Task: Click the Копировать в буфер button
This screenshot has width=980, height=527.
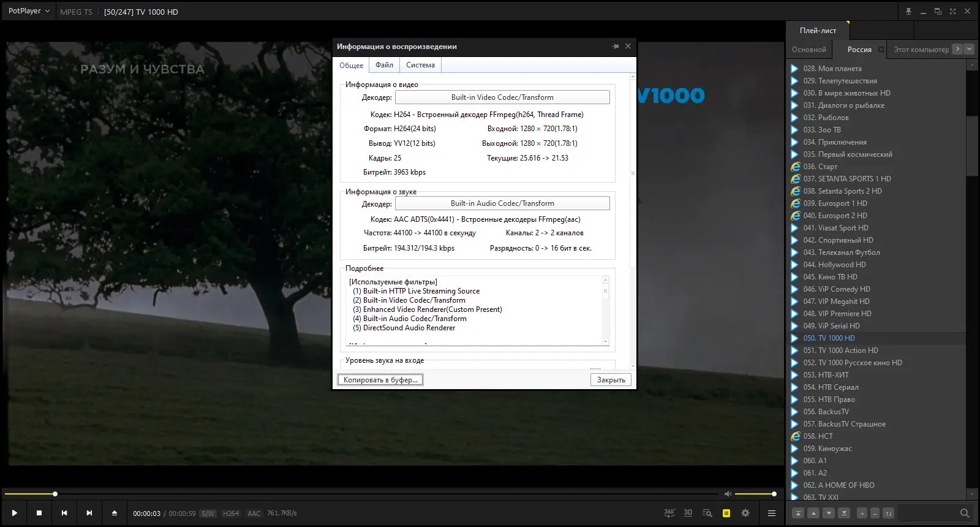Action: [380, 380]
